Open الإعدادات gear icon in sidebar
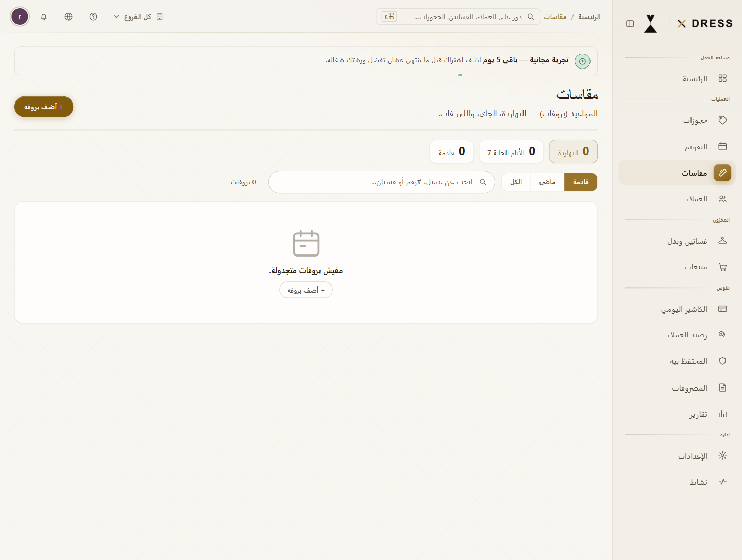 coord(722,455)
